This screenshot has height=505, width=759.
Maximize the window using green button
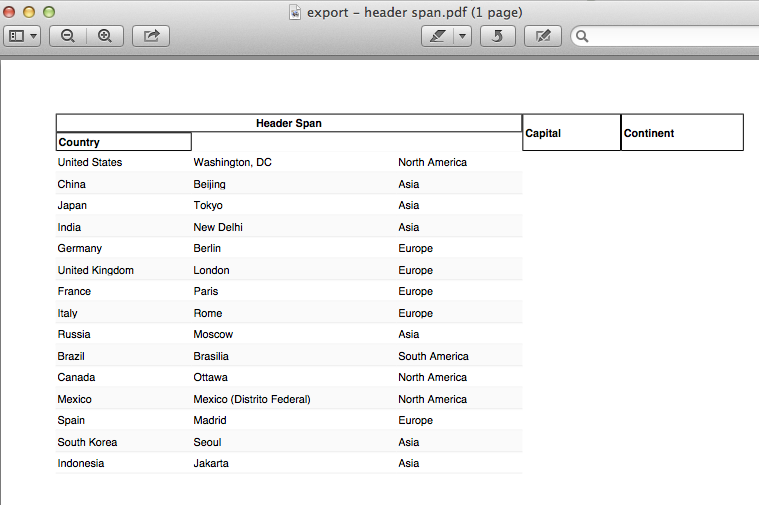pos(48,12)
